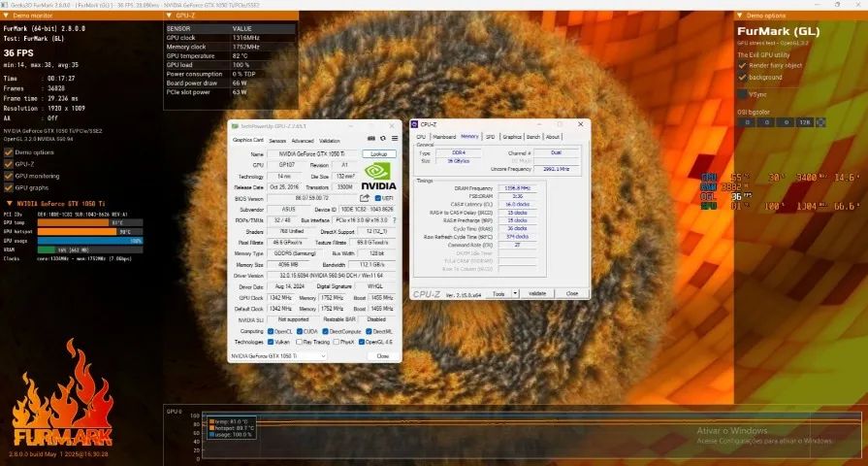The width and height of the screenshot is (868, 466).
Task: Toggle the GPU graphs checkbox
Action: tap(9, 187)
